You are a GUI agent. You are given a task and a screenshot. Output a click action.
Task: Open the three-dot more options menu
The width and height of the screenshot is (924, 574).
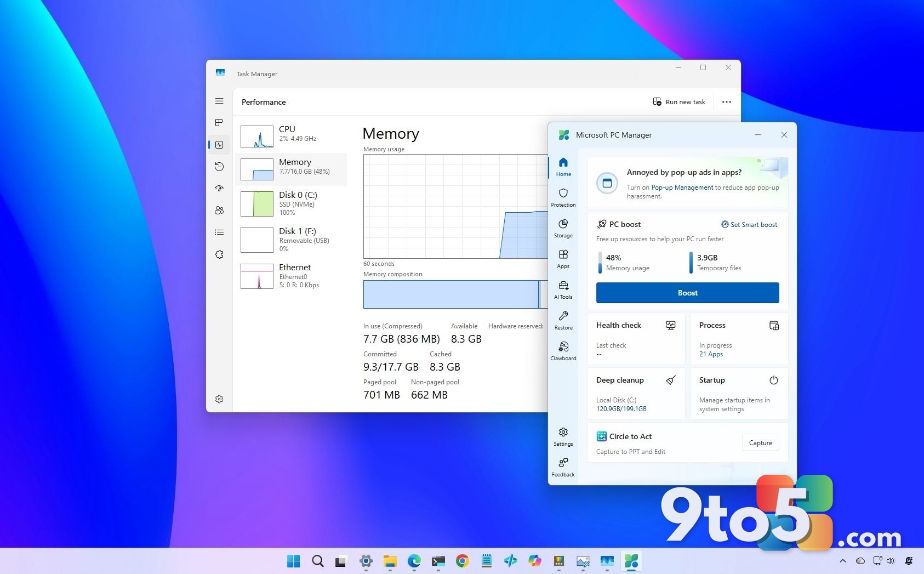(727, 102)
